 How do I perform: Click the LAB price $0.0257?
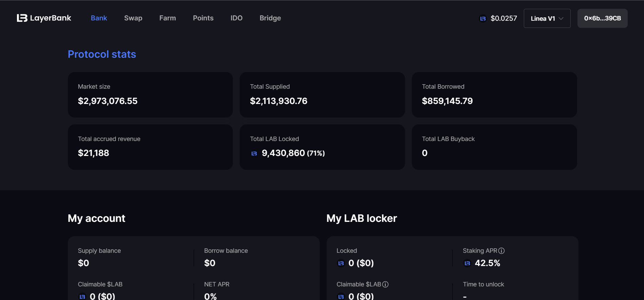pyautogui.click(x=504, y=18)
